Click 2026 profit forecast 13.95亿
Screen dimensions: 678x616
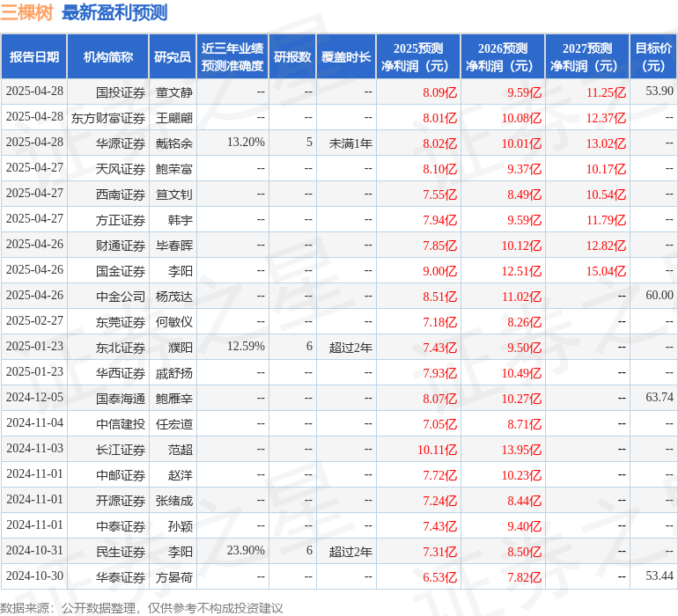click(521, 450)
